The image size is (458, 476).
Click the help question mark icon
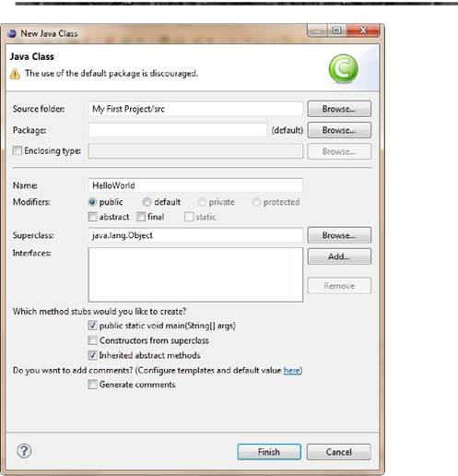(24, 451)
